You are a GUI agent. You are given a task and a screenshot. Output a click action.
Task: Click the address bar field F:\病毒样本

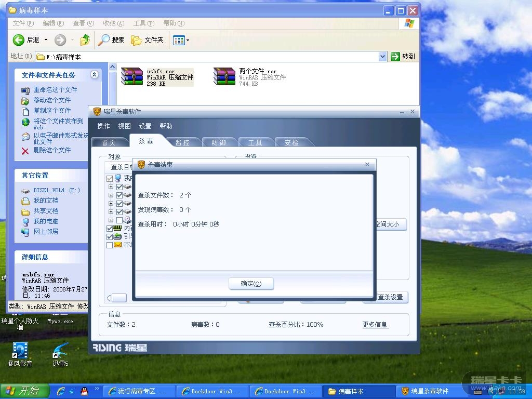coord(207,57)
